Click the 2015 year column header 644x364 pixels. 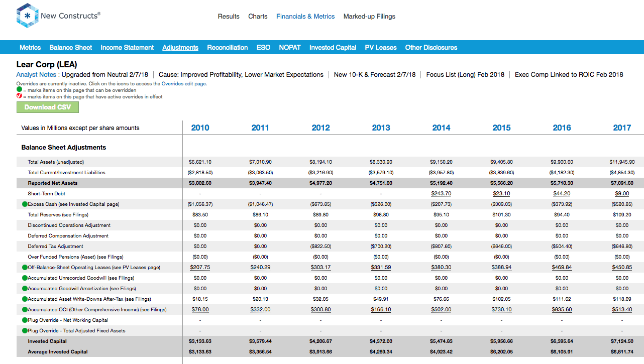tap(501, 128)
